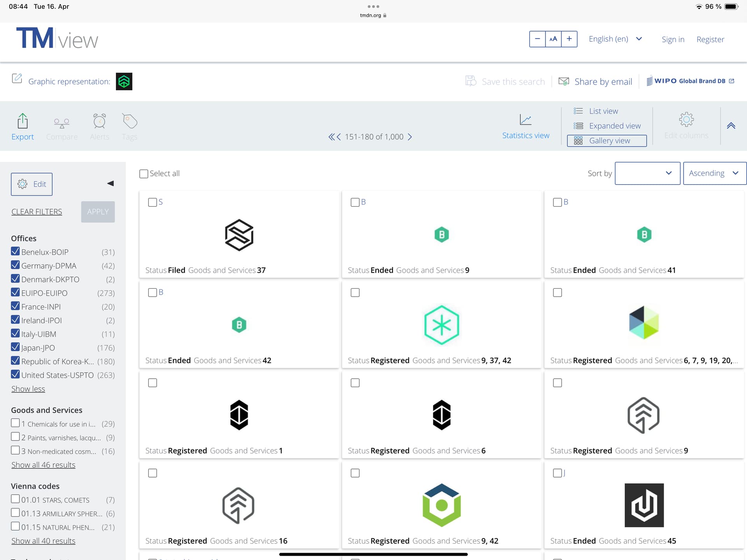Check Vienna code 01.15 Natural Phenomena
Screen dimensions: 747x560
pos(15,527)
